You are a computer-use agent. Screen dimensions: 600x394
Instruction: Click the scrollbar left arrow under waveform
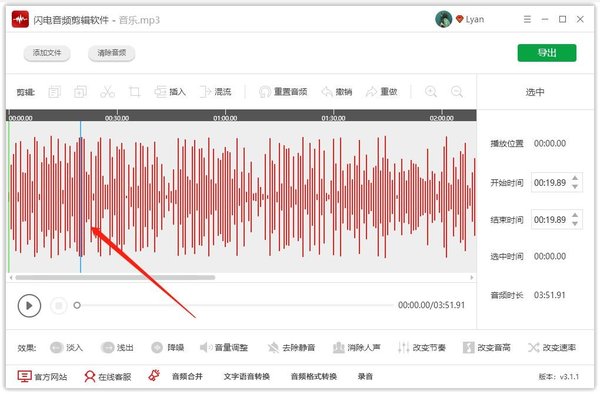click(11, 277)
